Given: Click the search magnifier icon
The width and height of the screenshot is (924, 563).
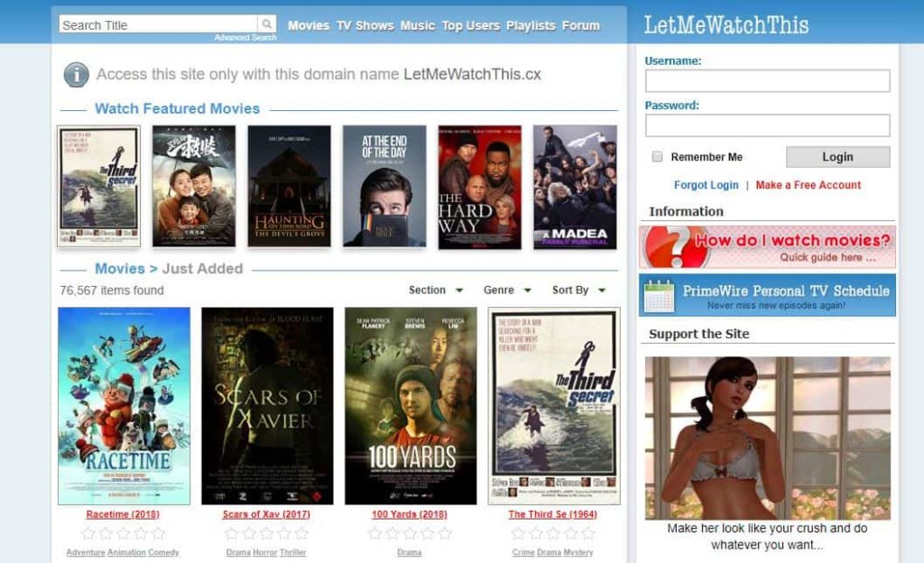Looking at the screenshot, I should click(x=267, y=24).
